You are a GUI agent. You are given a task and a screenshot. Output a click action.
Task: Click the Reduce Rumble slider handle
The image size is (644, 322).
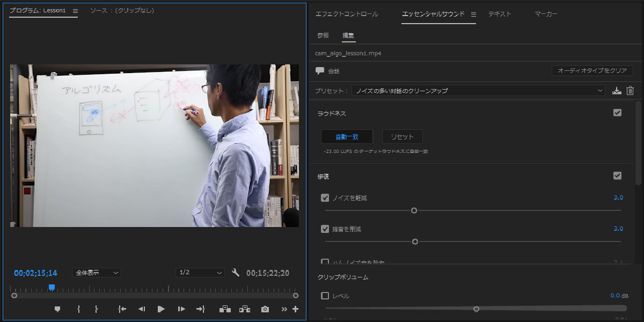click(x=415, y=241)
